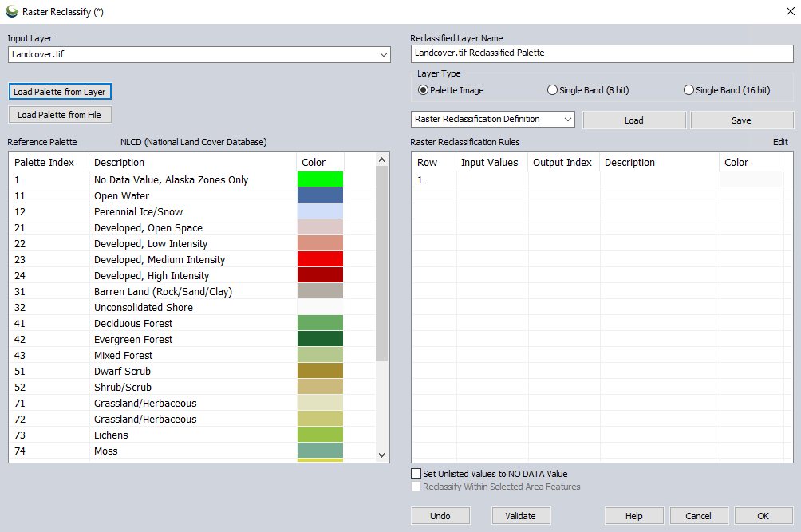Expand Raster Reclassification Definition combo box

tap(567, 120)
